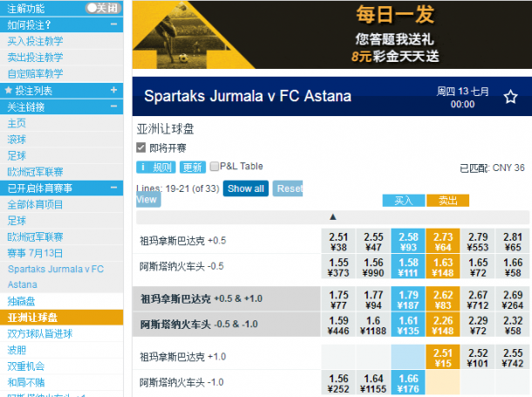Open 买入投注教学 tutorial link
532x397 pixels.
click(x=35, y=41)
